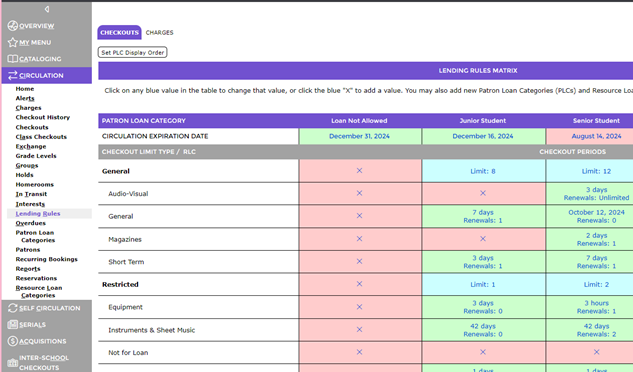633x372 pixels.
Task: Add Not for Loan value for Senior Student
Action: point(596,352)
